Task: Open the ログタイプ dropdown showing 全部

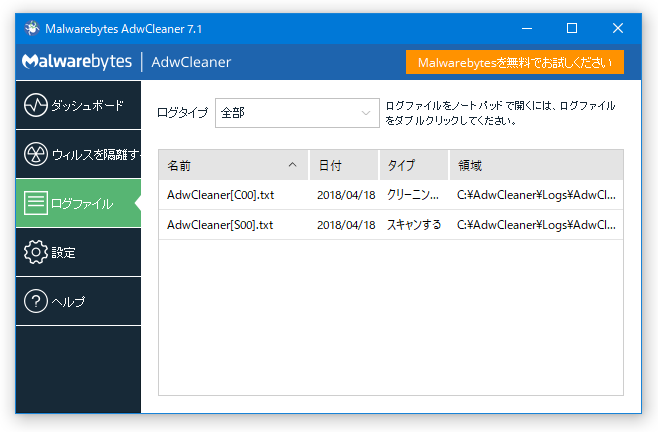Action: click(297, 113)
